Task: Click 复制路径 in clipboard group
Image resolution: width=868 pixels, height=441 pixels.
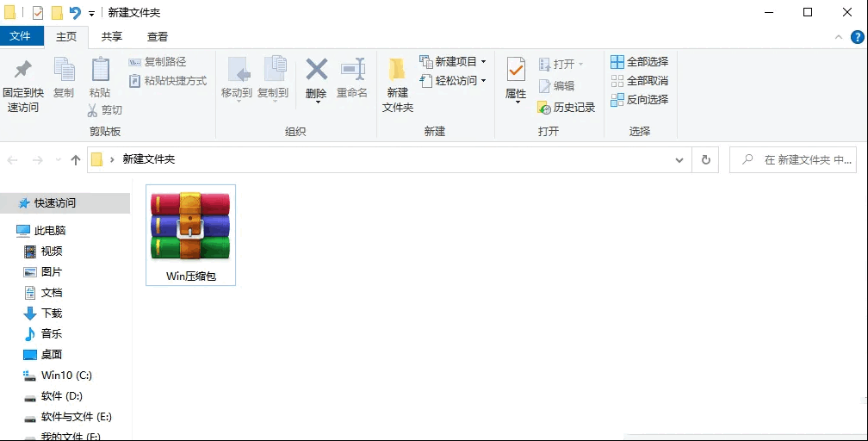Action: click(x=158, y=62)
